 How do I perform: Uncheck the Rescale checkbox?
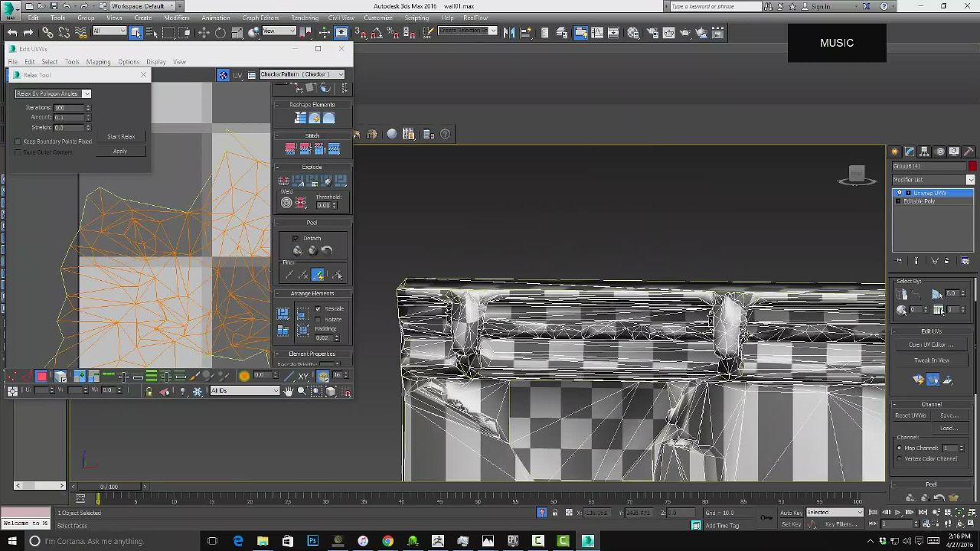click(x=318, y=309)
